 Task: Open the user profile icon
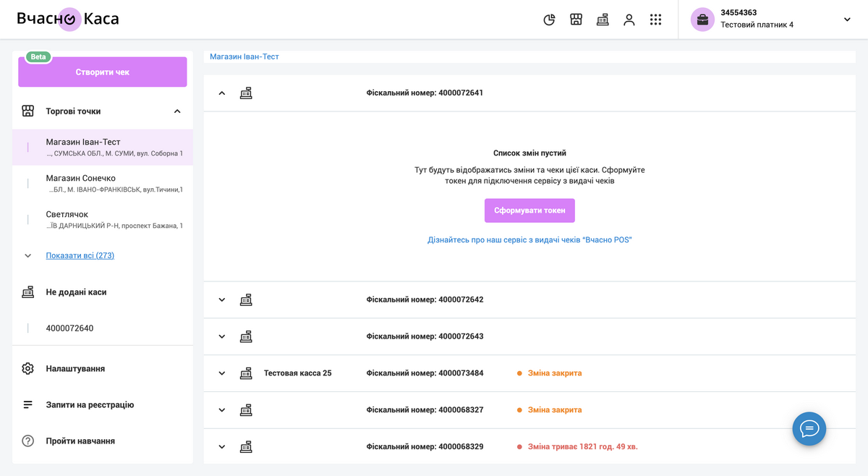(x=629, y=20)
